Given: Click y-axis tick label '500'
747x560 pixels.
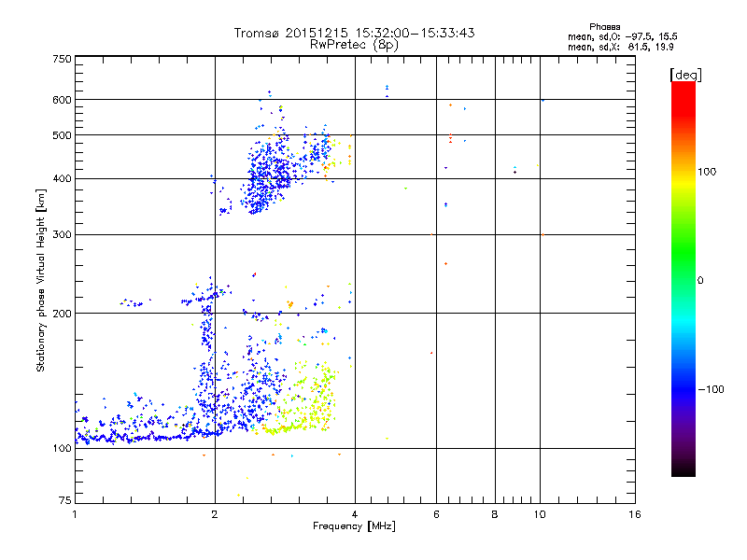Looking at the screenshot, I should point(62,135).
